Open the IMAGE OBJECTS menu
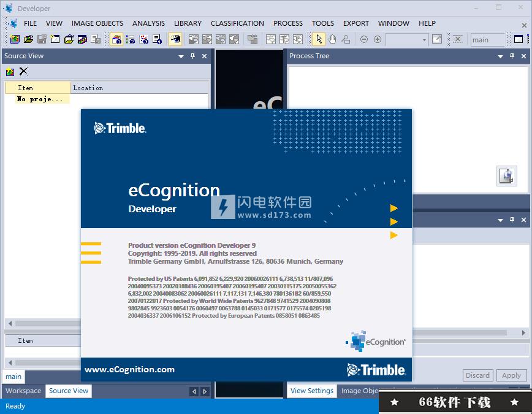Image resolution: width=532 pixels, height=414 pixels. tap(97, 23)
